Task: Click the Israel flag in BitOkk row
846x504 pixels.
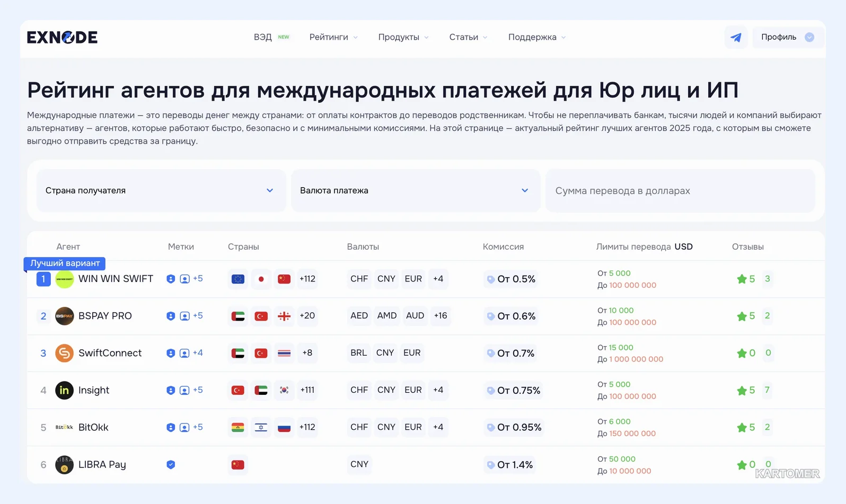Action: 261,427
